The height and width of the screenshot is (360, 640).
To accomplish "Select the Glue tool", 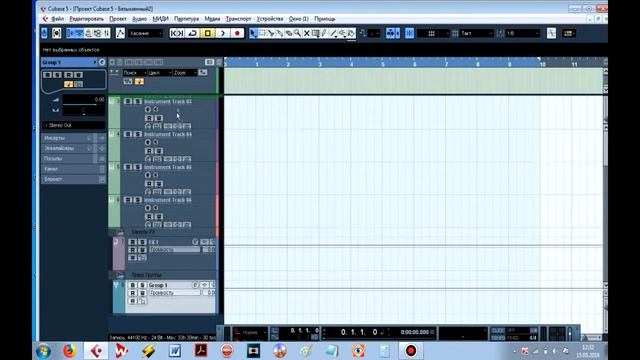I will (280, 33).
